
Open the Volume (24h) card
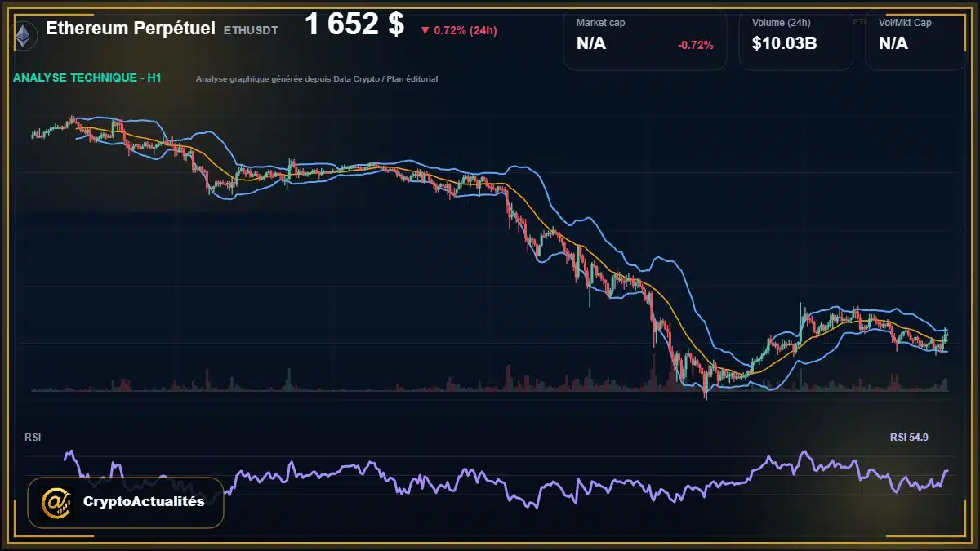point(795,40)
